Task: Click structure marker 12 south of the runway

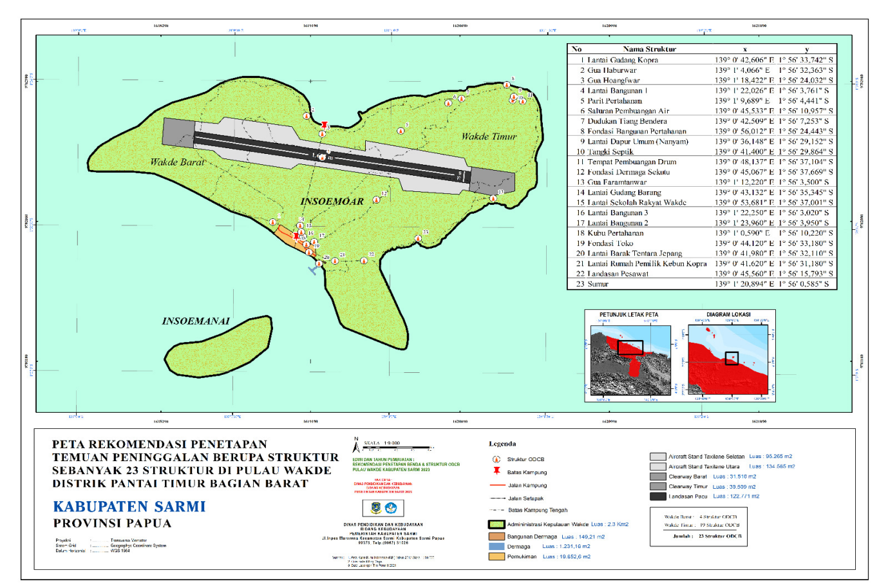Action: (x=377, y=199)
